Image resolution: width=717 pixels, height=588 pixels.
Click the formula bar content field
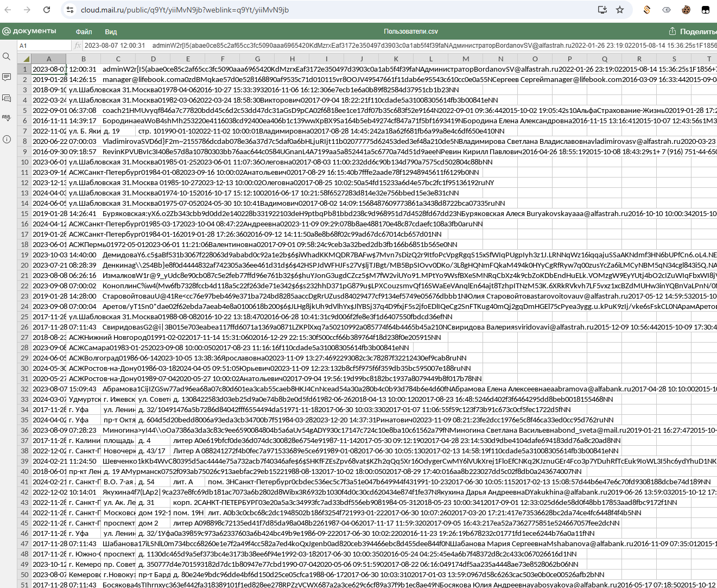[x=400, y=46]
